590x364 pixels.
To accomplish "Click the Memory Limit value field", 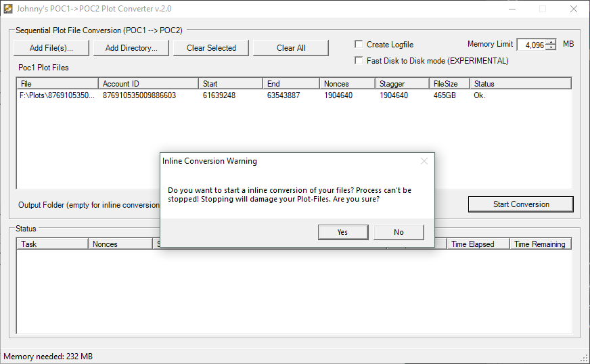I will pyautogui.click(x=531, y=45).
